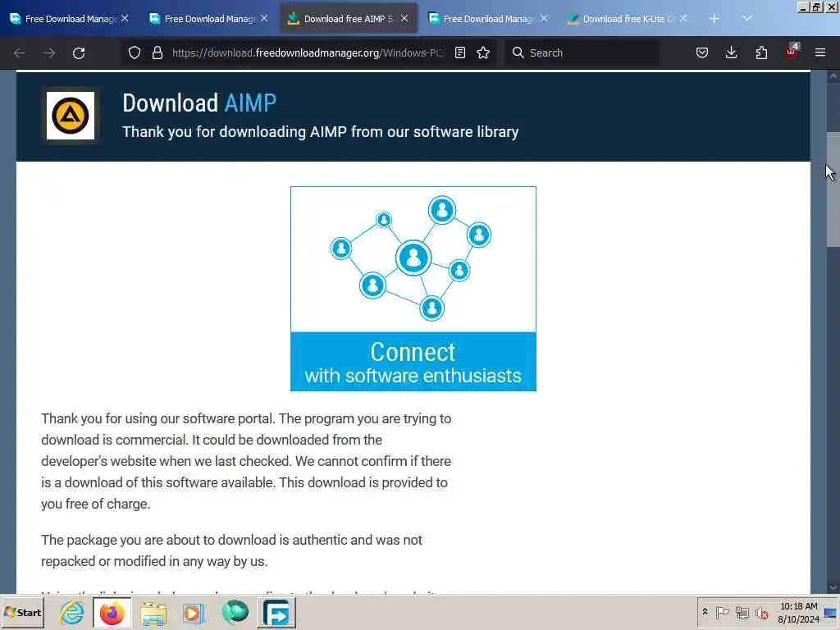Viewport: 840px width, 630px height.
Task: Open Free Download Manager taskbar icon
Action: point(276,613)
